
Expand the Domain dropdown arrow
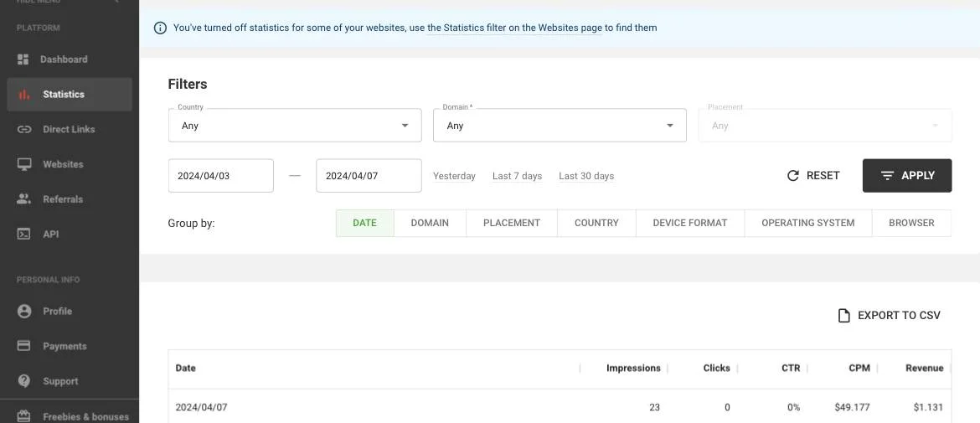(669, 126)
